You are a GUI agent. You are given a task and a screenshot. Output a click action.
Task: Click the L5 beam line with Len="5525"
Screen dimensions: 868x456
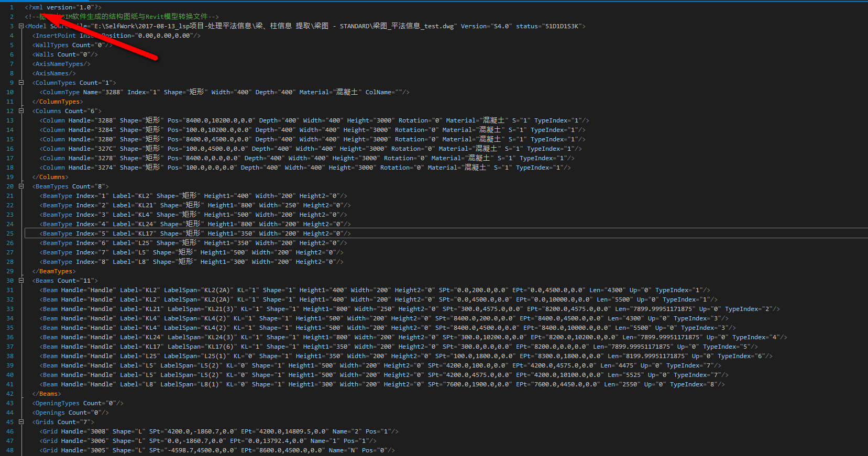[384, 375]
